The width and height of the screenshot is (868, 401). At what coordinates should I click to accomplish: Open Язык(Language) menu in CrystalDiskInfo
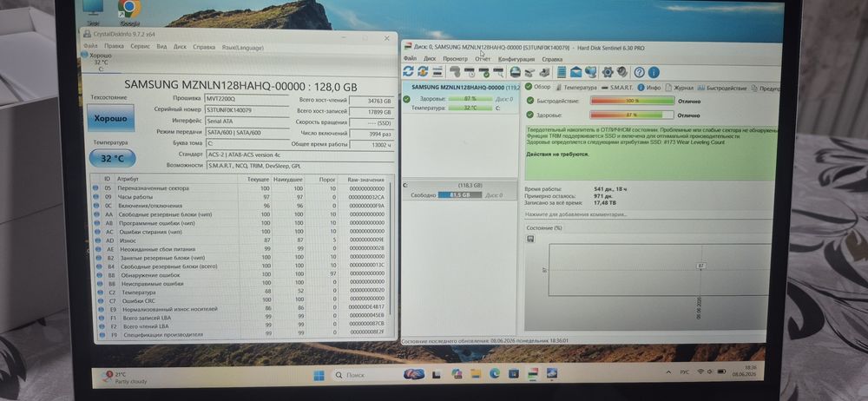[242, 48]
